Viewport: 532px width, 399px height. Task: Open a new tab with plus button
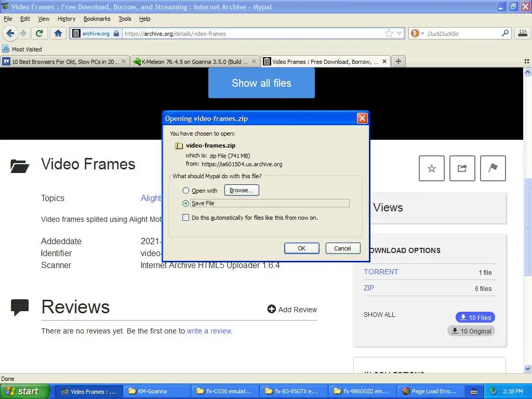coord(398,61)
